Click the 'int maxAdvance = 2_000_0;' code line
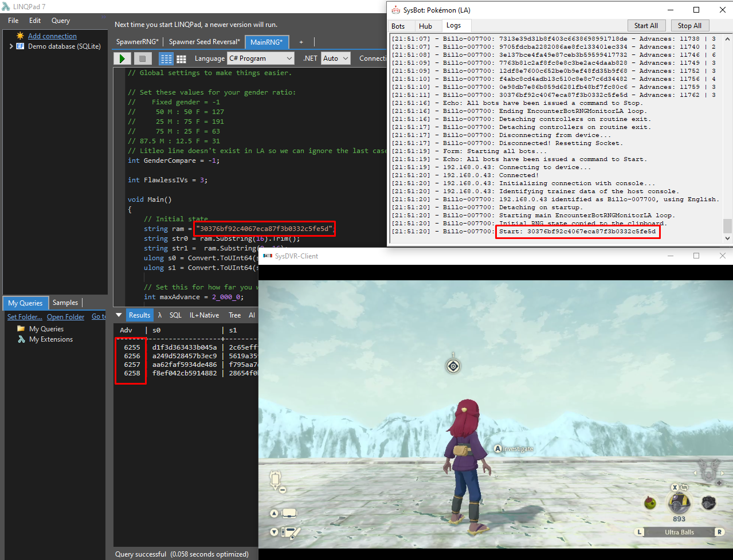 tap(193, 297)
